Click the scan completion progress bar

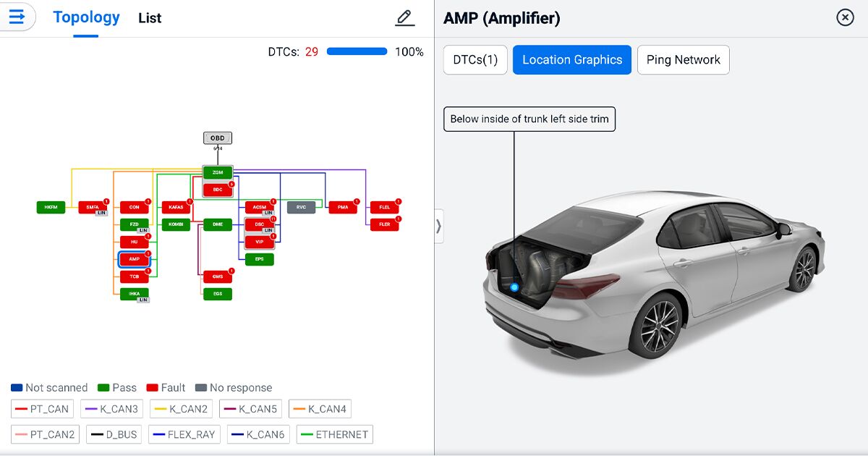tap(357, 51)
